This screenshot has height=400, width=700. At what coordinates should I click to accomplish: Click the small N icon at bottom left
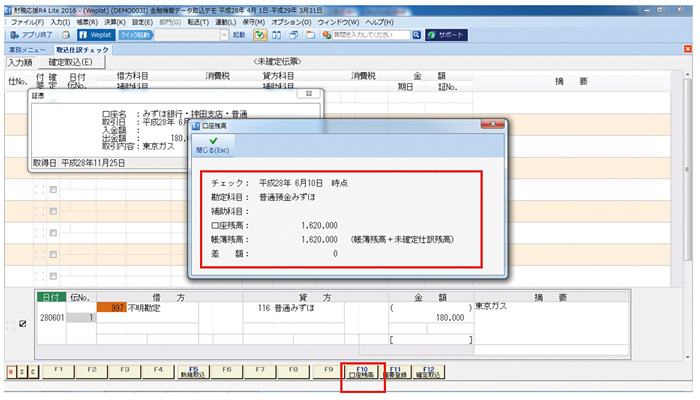[11, 371]
